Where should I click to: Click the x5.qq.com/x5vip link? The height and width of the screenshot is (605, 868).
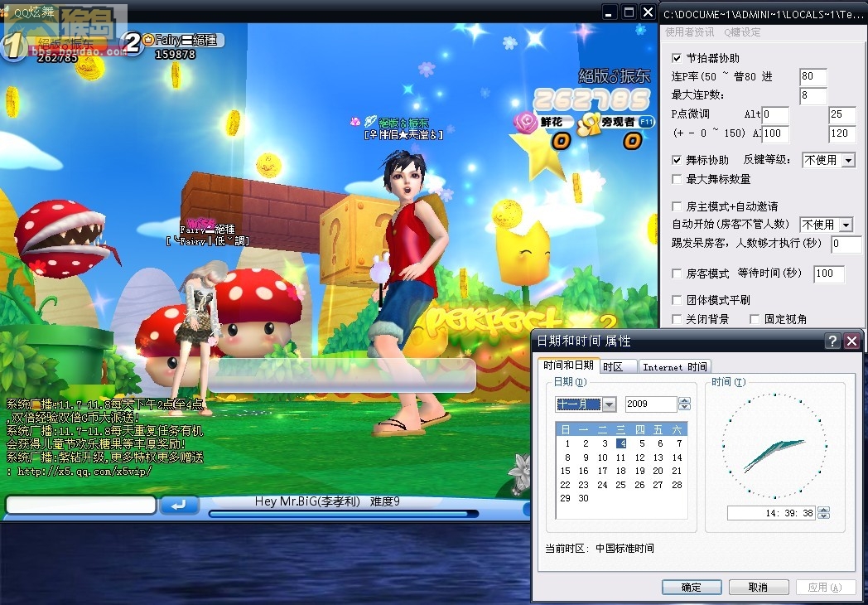pyautogui.click(x=84, y=472)
